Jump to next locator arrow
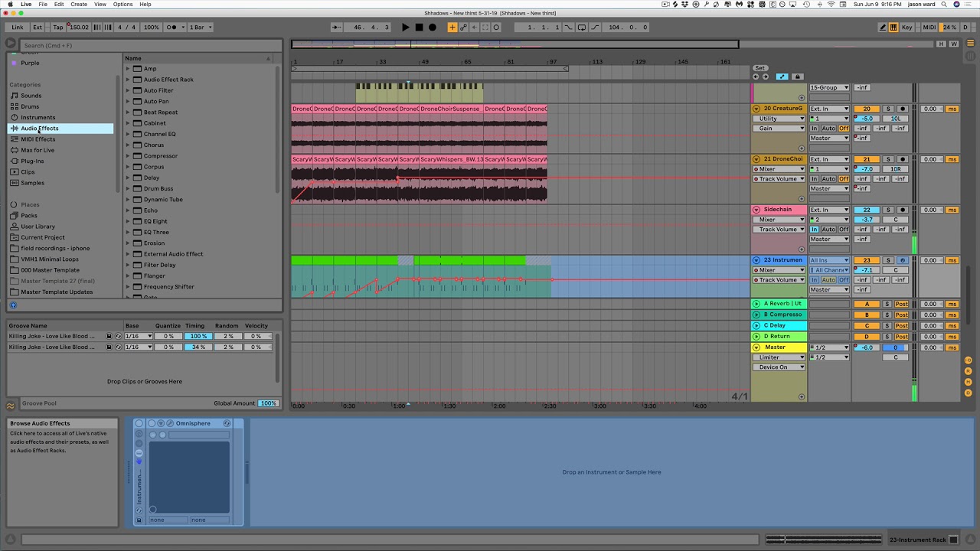Viewport: 980px width, 551px height. pos(765,77)
